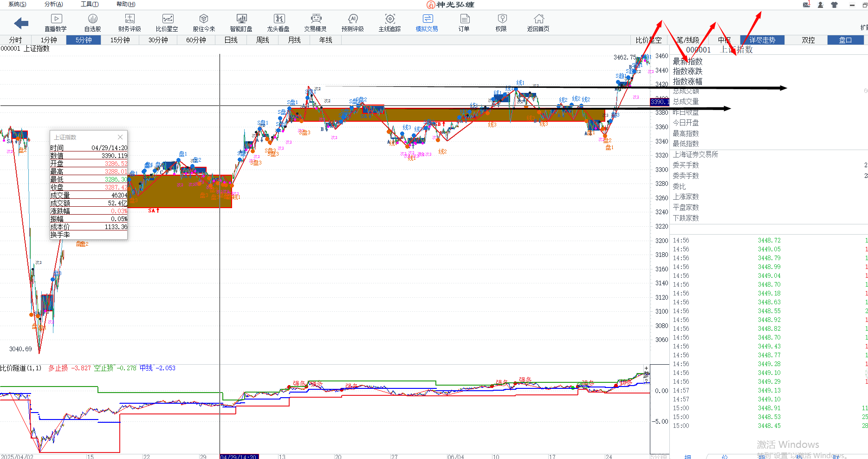Screen dimensions: 868x459
Task: Switch to the 日线 daily chart tab
Action: click(231, 40)
